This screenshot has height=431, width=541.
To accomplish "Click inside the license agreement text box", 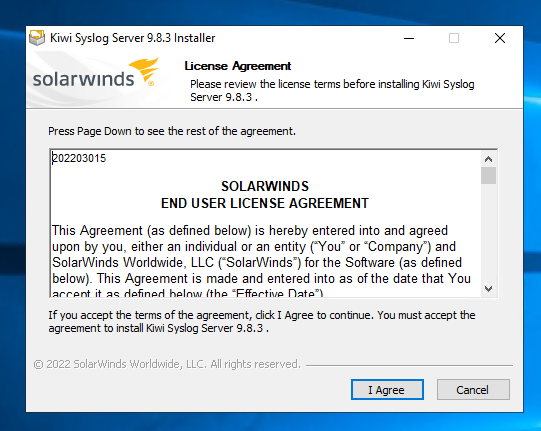I will [x=266, y=224].
